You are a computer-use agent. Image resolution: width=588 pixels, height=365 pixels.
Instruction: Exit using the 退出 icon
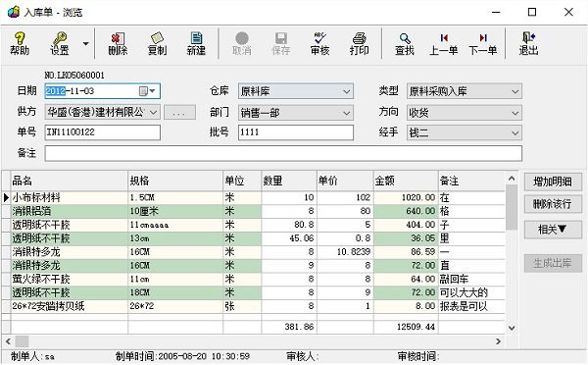click(x=528, y=43)
